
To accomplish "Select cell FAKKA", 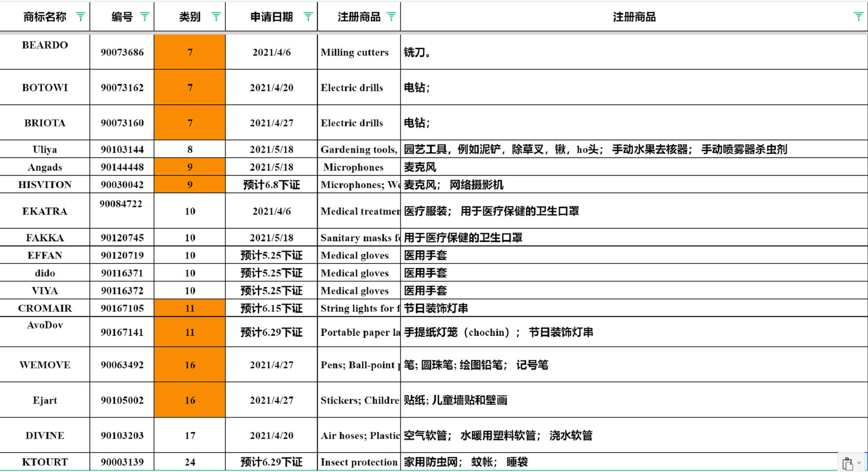I will (x=45, y=238).
